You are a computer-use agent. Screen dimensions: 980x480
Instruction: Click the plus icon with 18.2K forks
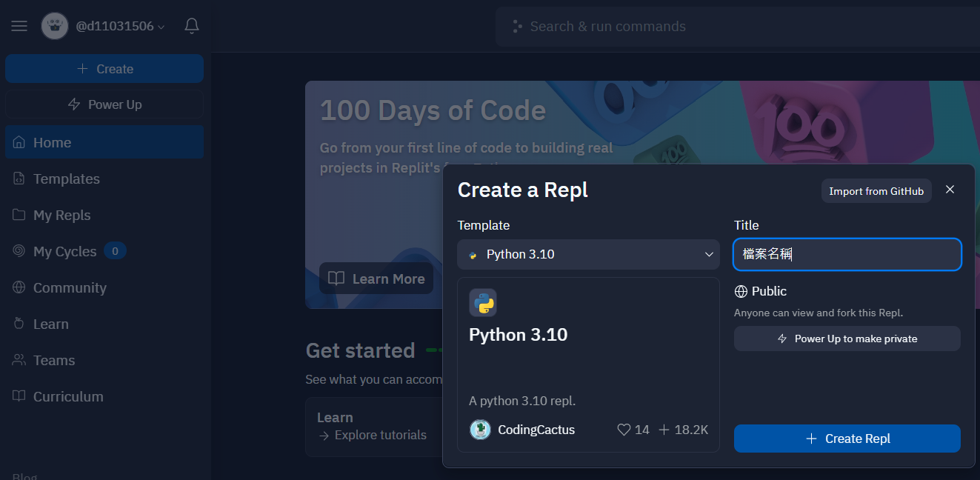point(664,430)
